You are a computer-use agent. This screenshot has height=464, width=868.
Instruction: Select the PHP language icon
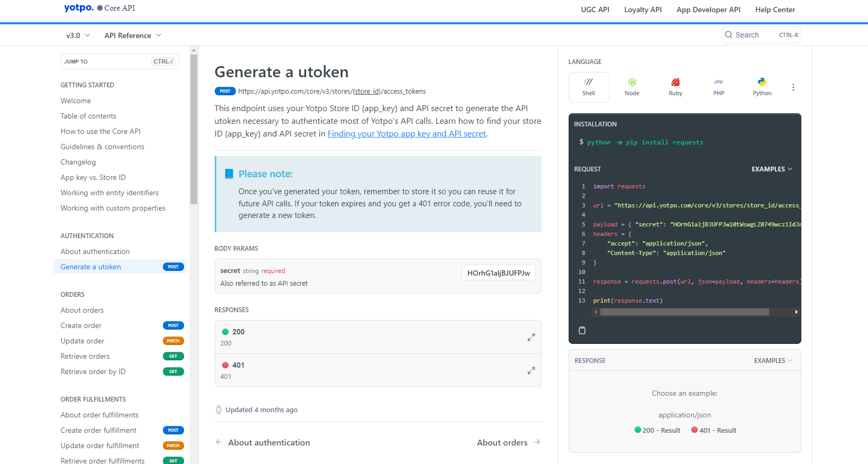pyautogui.click(x=719, y=87)
